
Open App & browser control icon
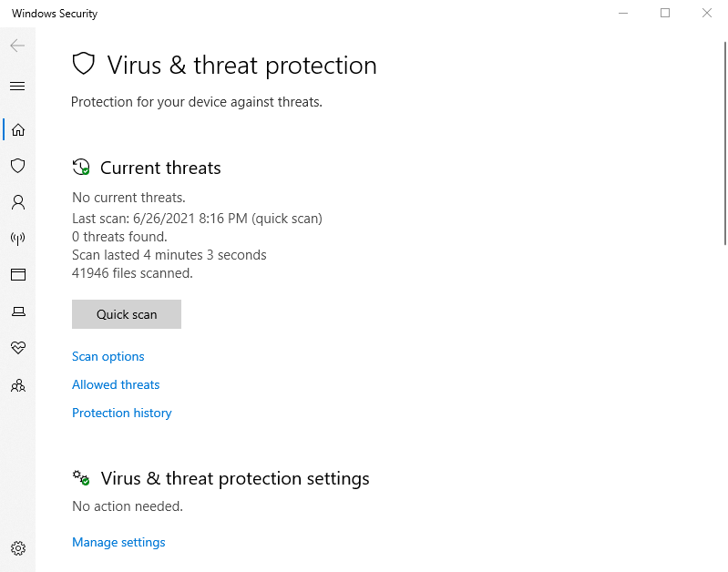[17, 275]
